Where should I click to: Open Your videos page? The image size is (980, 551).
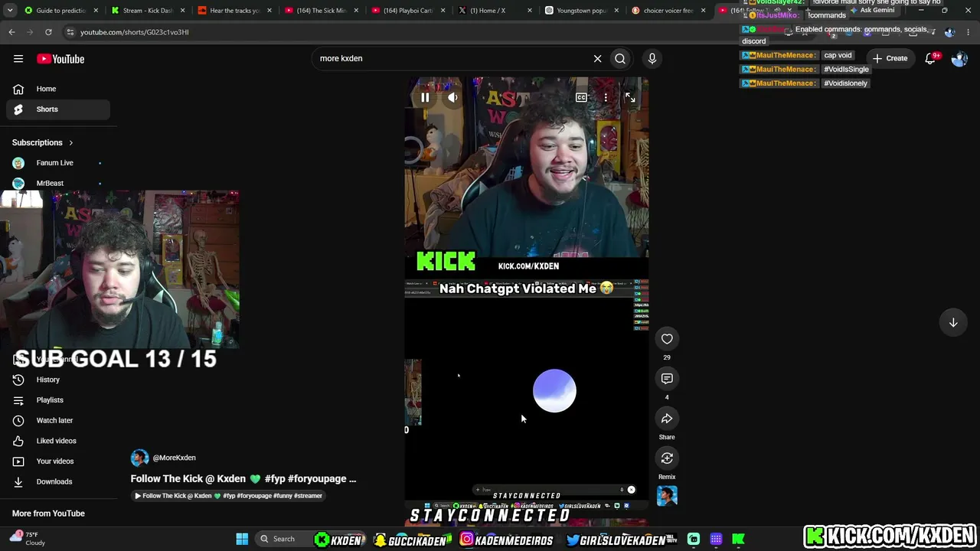58,461
